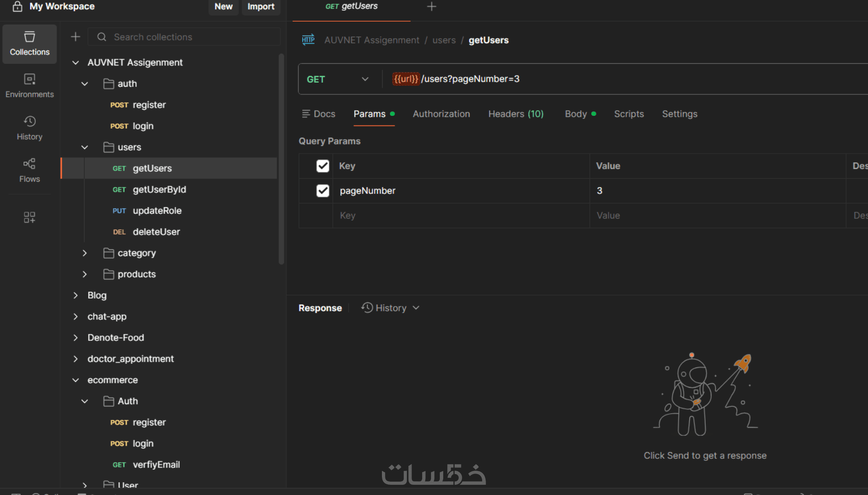Click the products folder icon
This screenshot has width=868, height=495.
pos(109,275)
